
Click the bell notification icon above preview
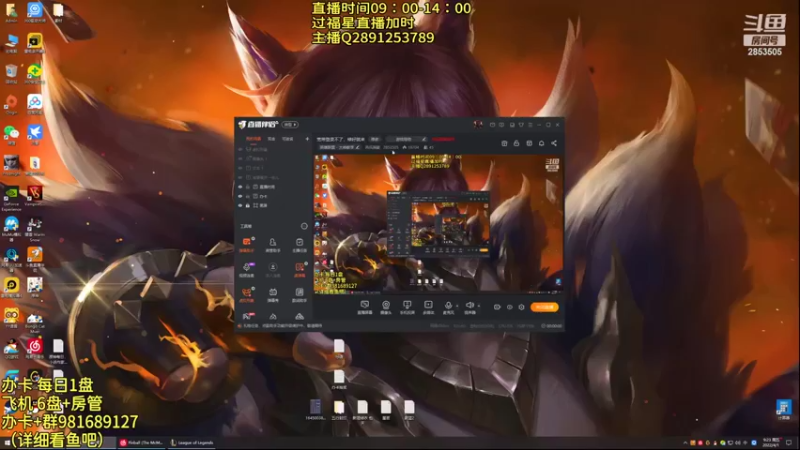pyautogui.click(x=541, y=143)
